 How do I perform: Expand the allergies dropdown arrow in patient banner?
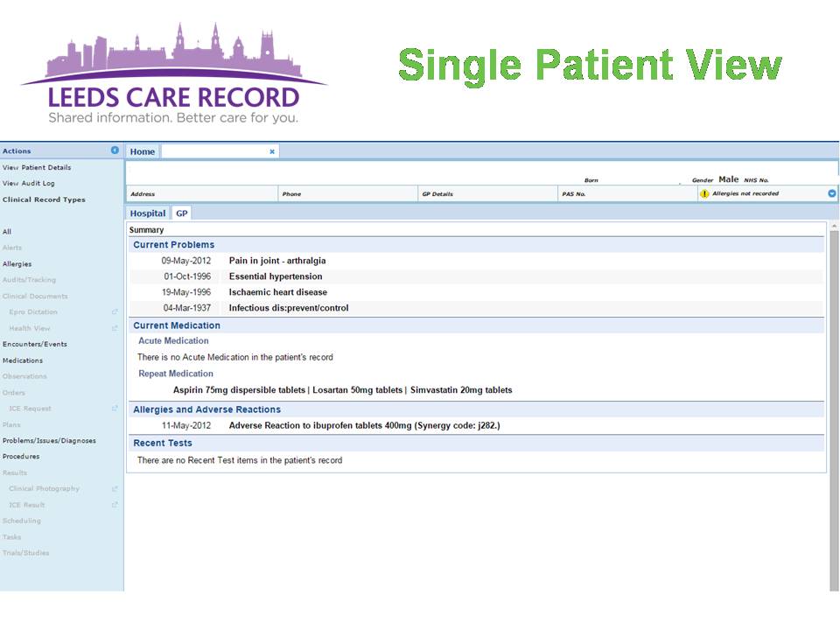[832, 193]
